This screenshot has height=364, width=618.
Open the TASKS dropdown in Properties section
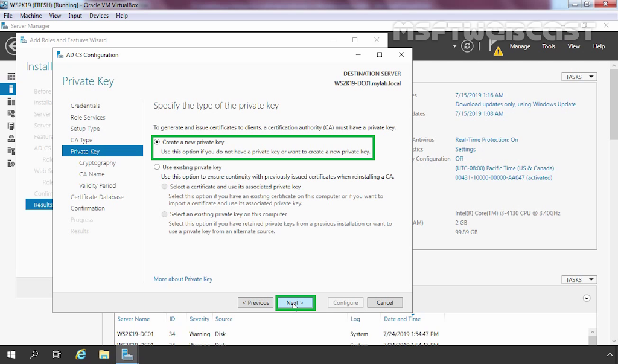pos(579,77)
